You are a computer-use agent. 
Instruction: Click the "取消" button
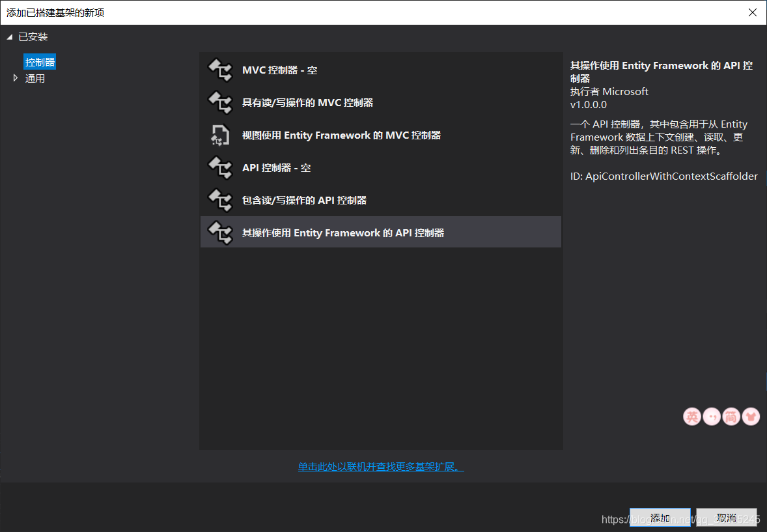(726, 516)
